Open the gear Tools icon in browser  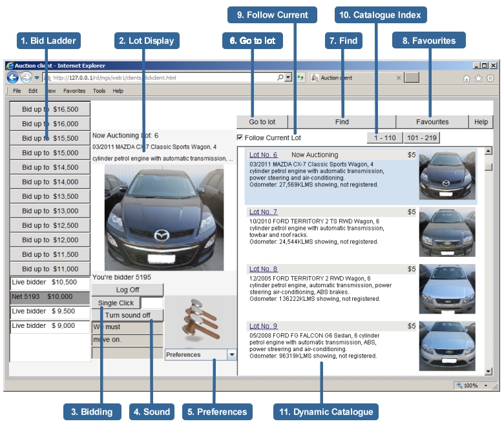(x=490, y=78)
